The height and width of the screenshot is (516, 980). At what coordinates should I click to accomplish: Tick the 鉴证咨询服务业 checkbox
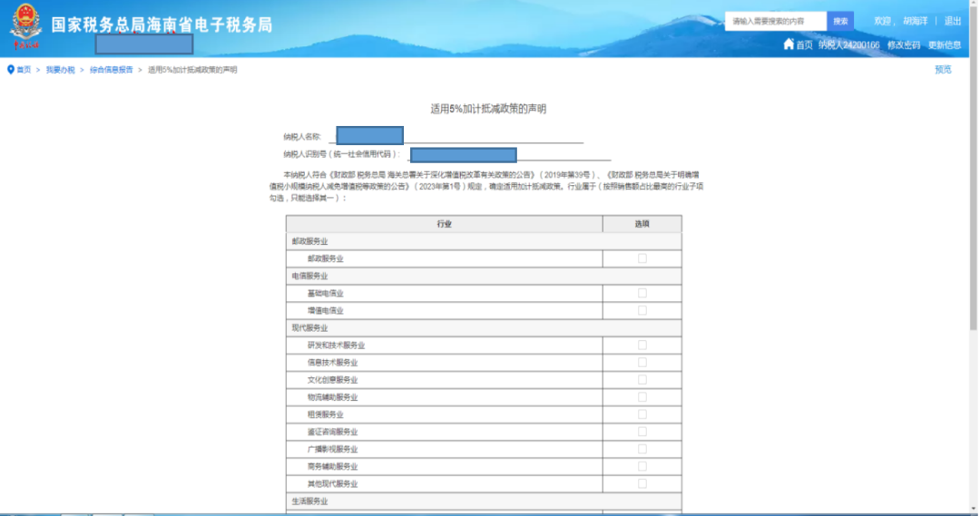point(642,432)
